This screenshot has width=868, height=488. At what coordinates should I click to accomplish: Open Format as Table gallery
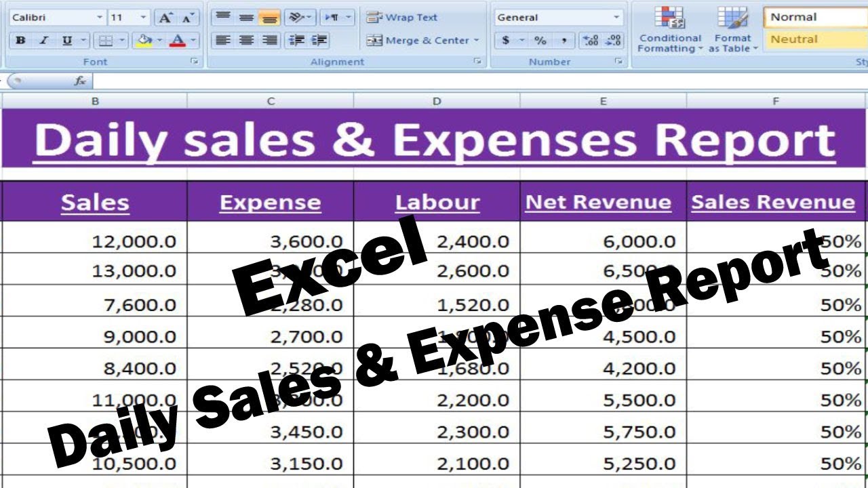(x=733, y=29)
